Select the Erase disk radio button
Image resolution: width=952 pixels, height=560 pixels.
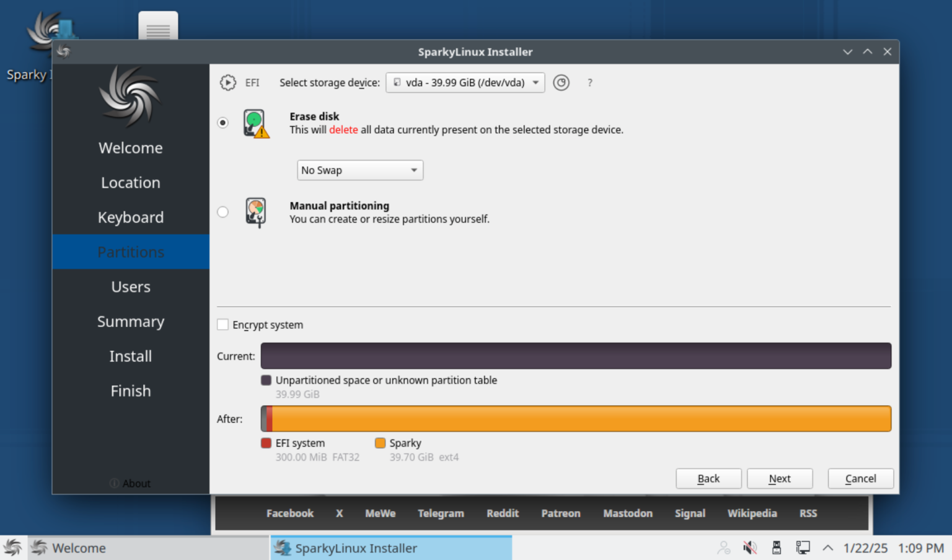pos(223,123)
